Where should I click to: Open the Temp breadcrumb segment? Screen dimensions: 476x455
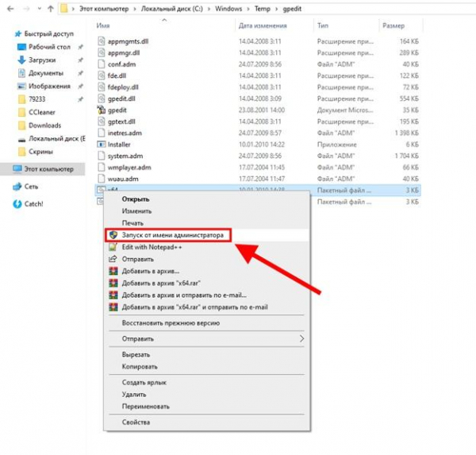tap(263, 9)
